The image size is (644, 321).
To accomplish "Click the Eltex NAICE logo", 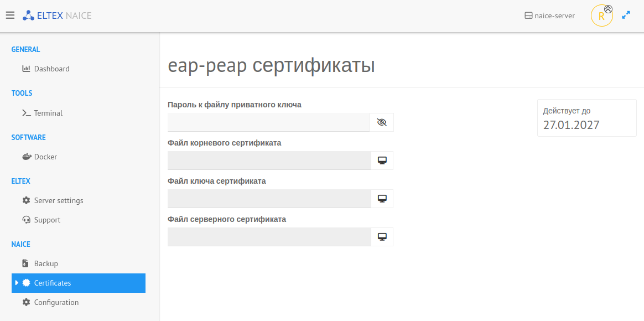I will [57, 15].
